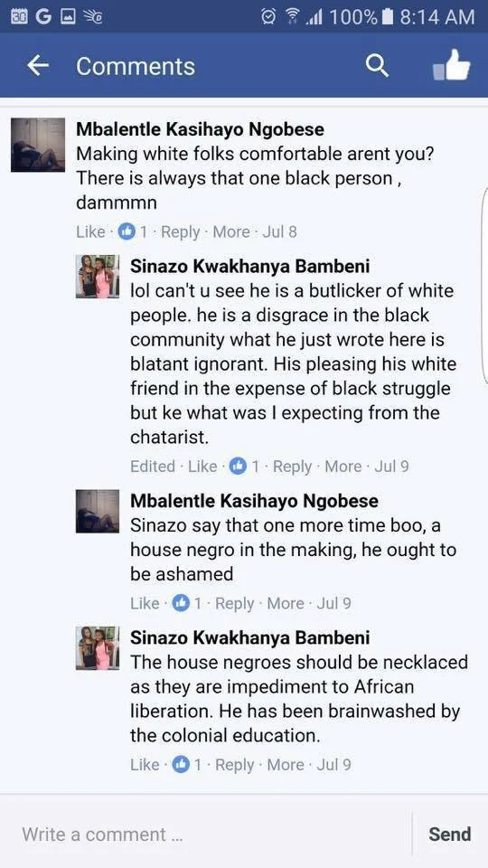This screenshot has height=868, width=488.
Task: Show likes on "colonial education" reply
Action: click(x=186, y=765)
